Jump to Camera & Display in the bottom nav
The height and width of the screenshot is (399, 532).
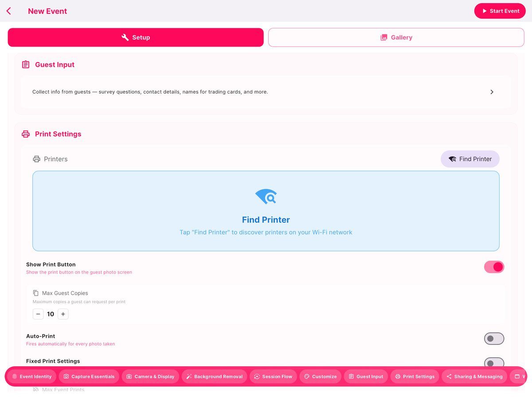150,376
